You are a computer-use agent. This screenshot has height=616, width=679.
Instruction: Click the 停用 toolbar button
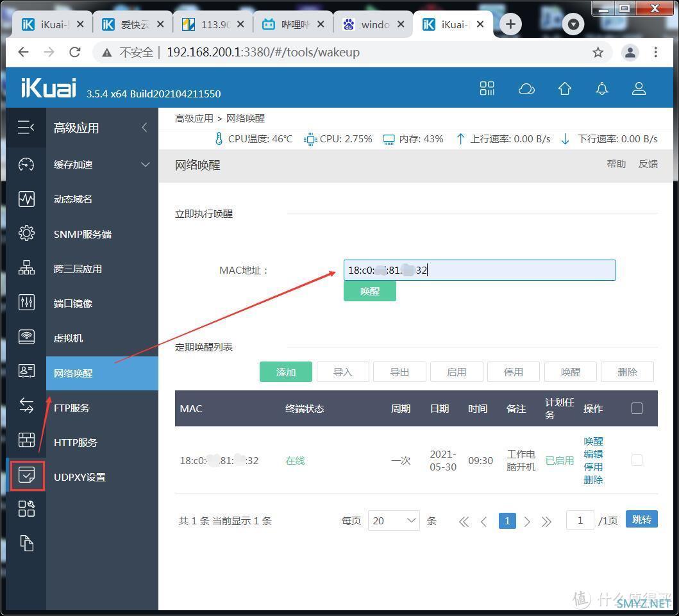513,372
